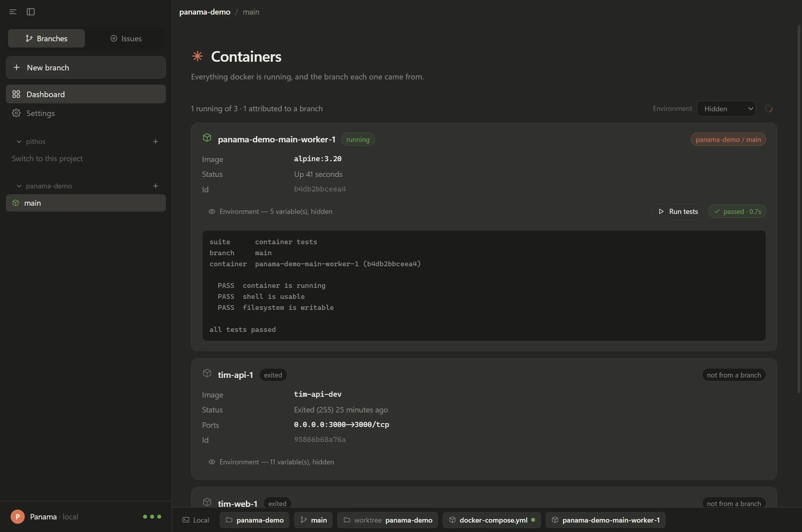Click main in the breadcrumb
This screenshot has width=802, height=532.
(x=251, y=12)
